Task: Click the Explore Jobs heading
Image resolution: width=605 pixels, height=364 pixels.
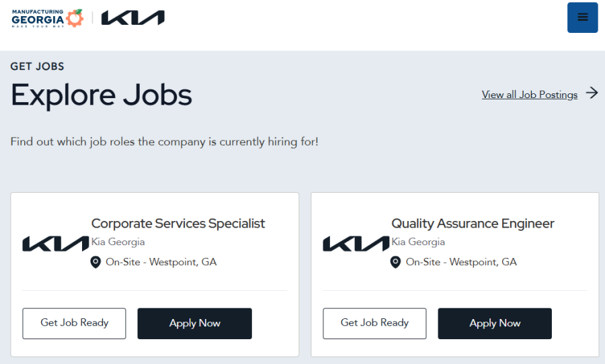Action: (102, 95)
